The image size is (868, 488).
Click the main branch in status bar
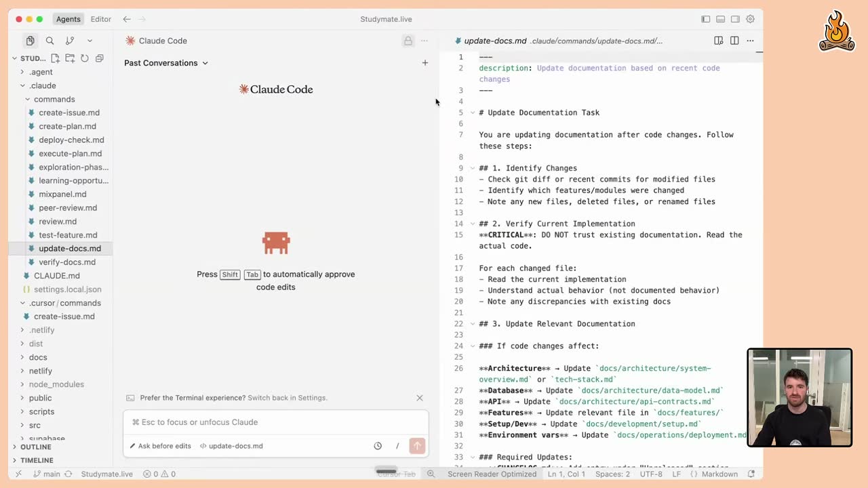click(x=47, y=474)
